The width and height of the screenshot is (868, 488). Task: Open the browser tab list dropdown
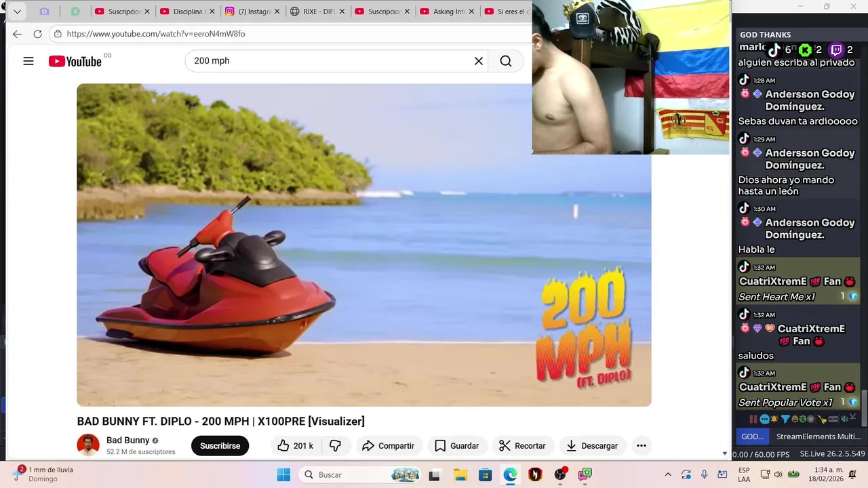18,12
